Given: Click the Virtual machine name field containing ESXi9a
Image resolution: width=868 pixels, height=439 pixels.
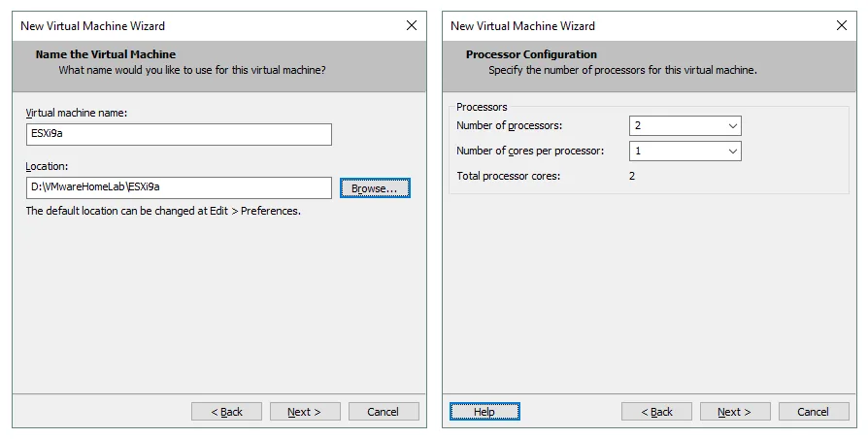Looking at the screenshot, I should coord(179,135).
